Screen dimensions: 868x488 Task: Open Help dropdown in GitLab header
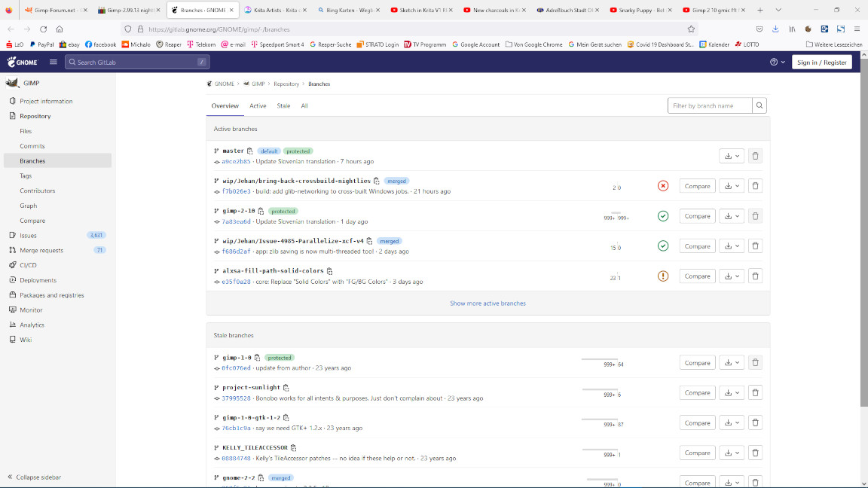778,62
